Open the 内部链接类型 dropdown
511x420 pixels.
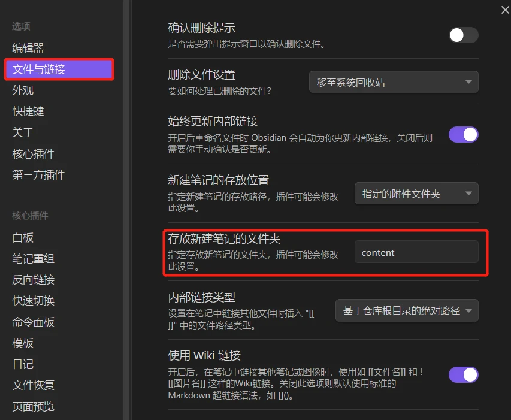click(406, 310)
